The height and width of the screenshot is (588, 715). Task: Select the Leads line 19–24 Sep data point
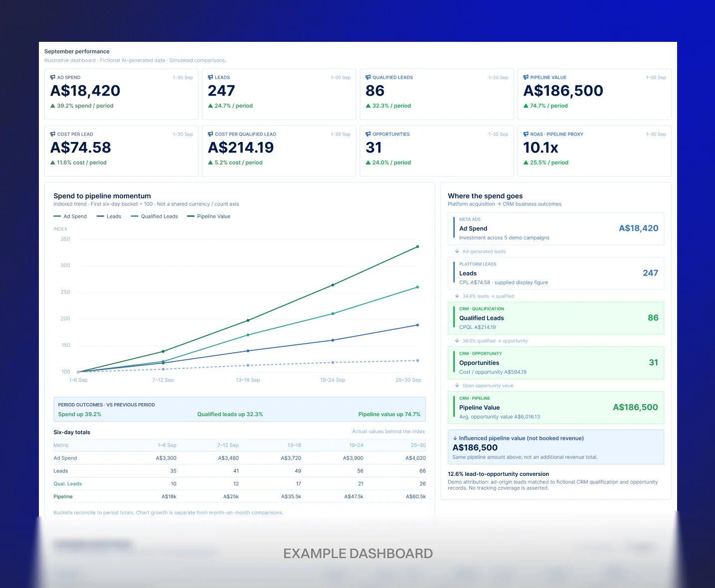[x=333, y=340]
